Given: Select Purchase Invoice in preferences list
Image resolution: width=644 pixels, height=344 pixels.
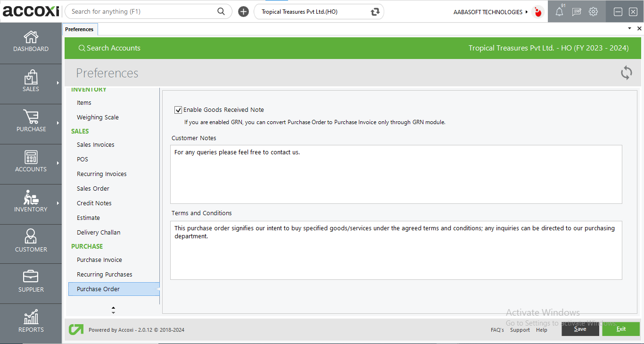Looking at the screenshot, I should point(99,260).
